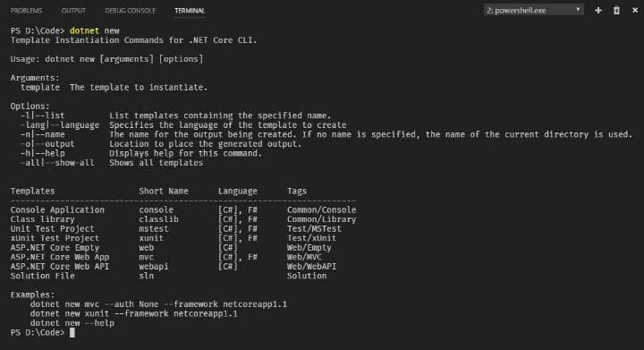Click the 'xunit' short name in table
The image size is (644, 350).
(x=151, y=238)
